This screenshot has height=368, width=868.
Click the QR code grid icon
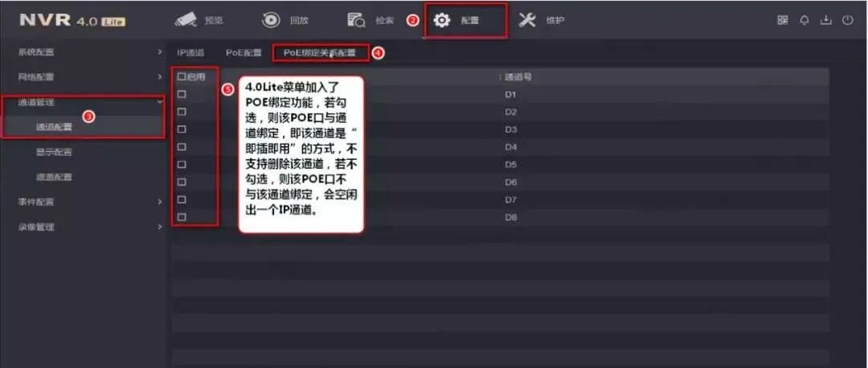[782, 20]
